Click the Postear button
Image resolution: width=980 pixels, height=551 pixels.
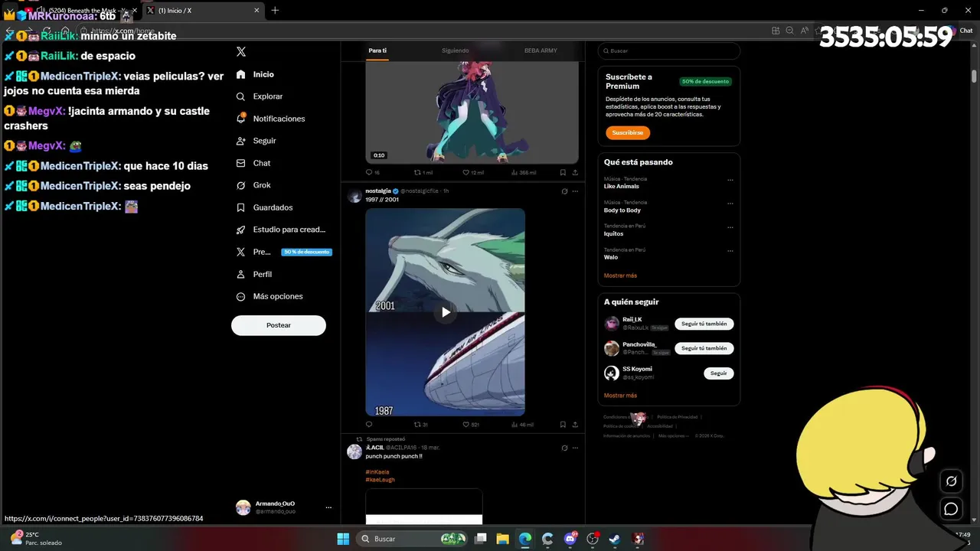point(279,325)
